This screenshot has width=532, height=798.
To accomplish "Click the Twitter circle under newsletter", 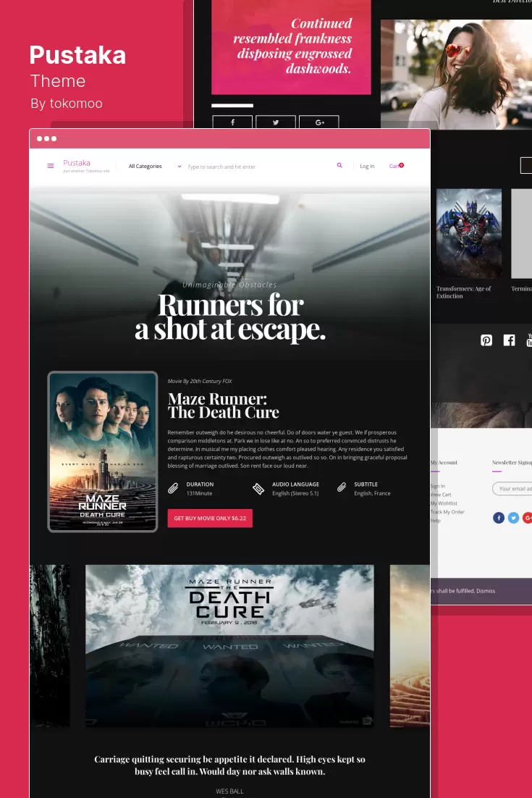I will click(x=514, y=518).
